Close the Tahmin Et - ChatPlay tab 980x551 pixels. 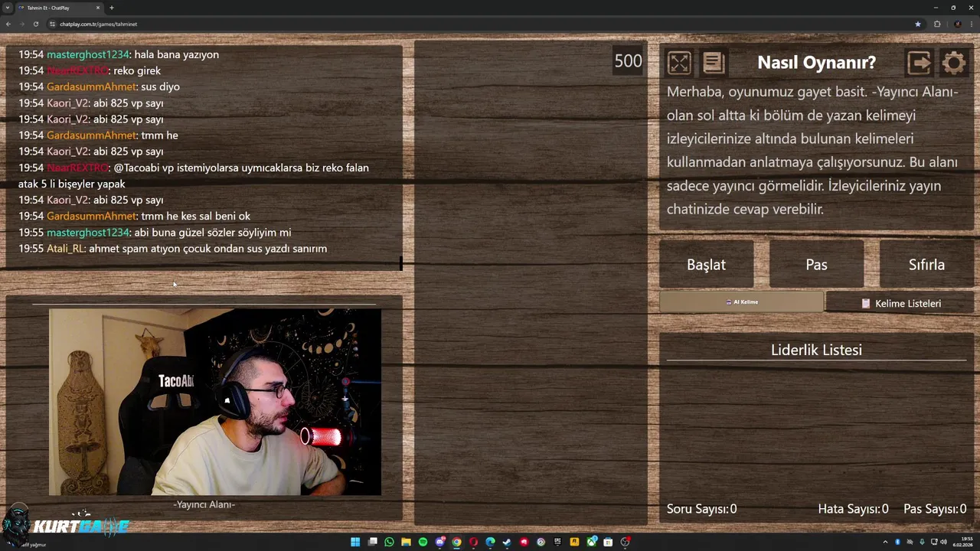(98, 8)
